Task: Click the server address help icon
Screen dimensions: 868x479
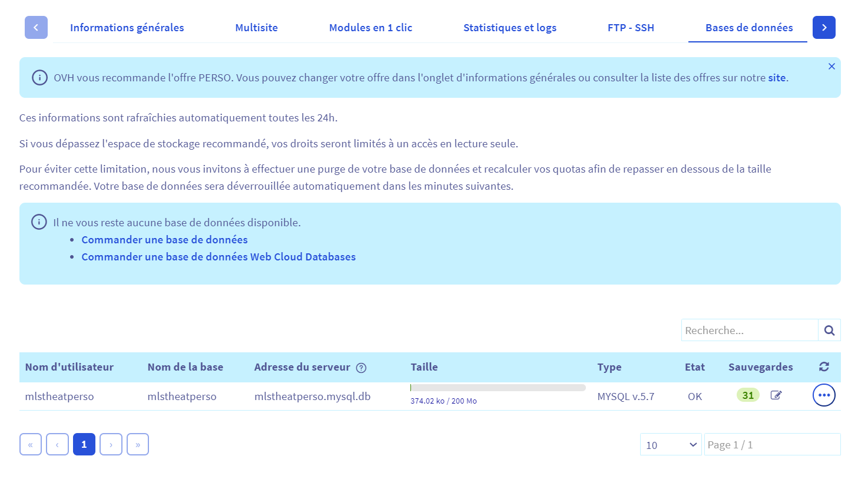Action: click(362, 368)
